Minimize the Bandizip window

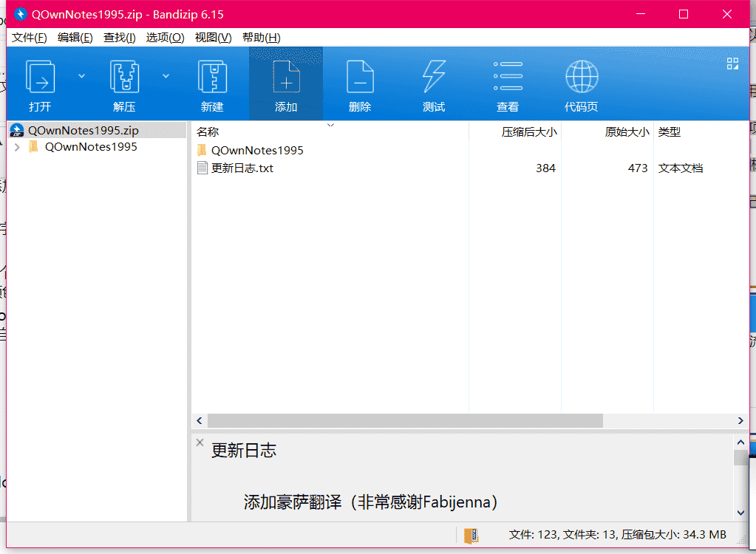pos(641,15)
